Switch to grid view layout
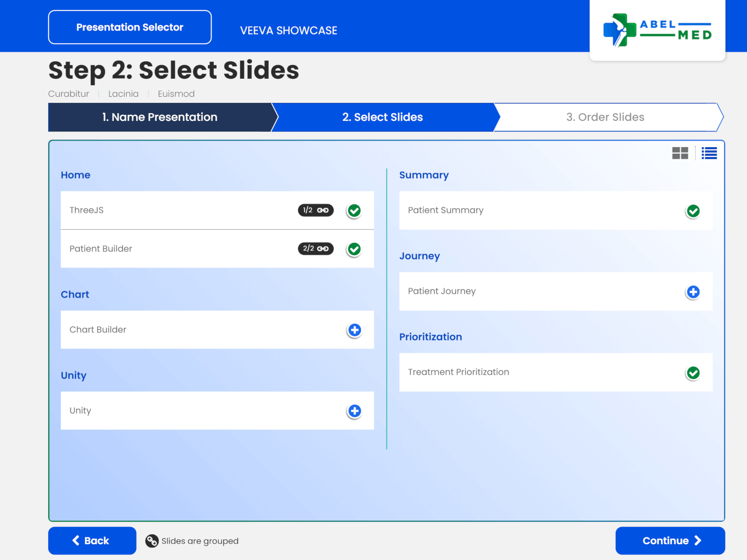The height and width of the screenshot is (560, 747). tap(680, 153)
